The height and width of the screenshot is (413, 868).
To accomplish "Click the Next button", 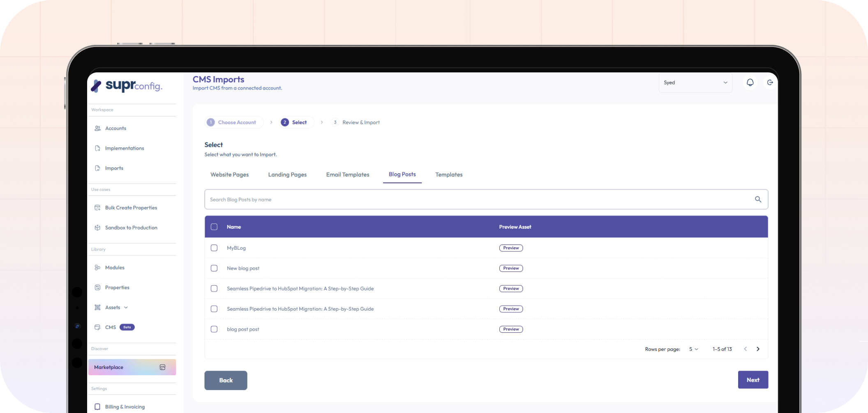I will coord(753,380).
